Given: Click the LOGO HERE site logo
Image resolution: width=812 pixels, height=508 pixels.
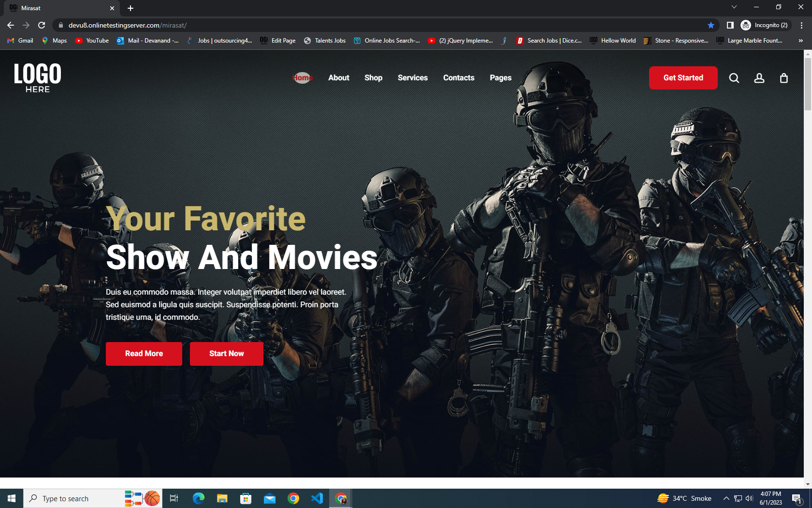Looking at the screenshot, I should pos(38,77).
